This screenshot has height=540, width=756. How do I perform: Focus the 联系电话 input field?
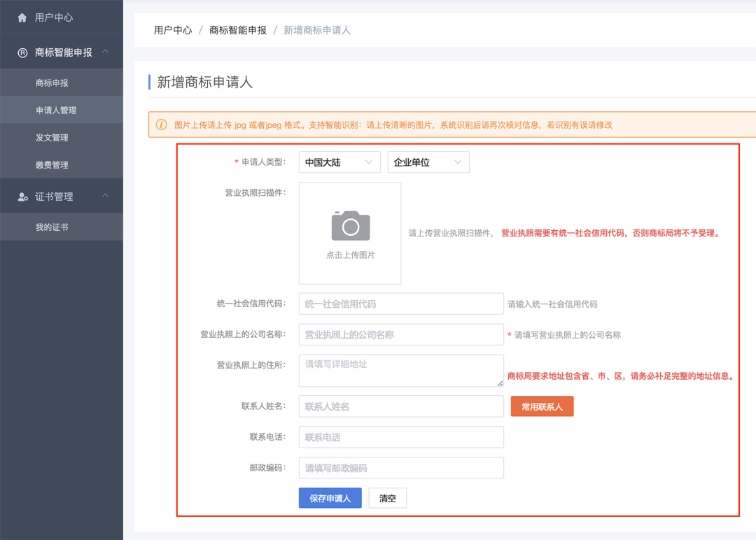click(401, 437)
